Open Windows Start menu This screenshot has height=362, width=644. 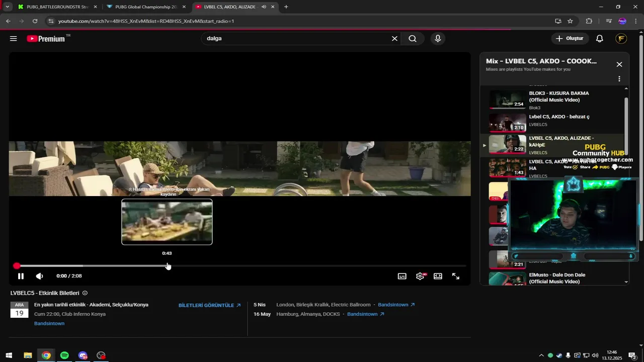(x=9, y=355)
